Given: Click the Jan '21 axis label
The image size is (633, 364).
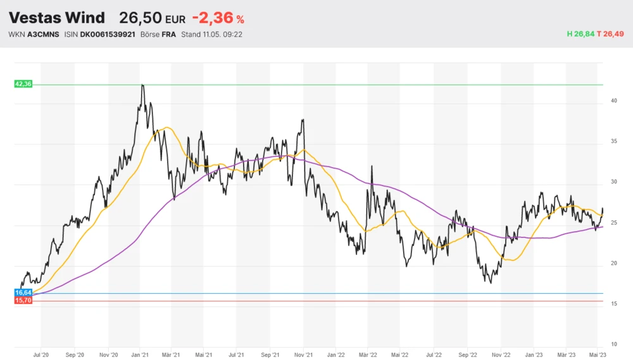Looking at the screenshot, I should click(x=140, y=355).
